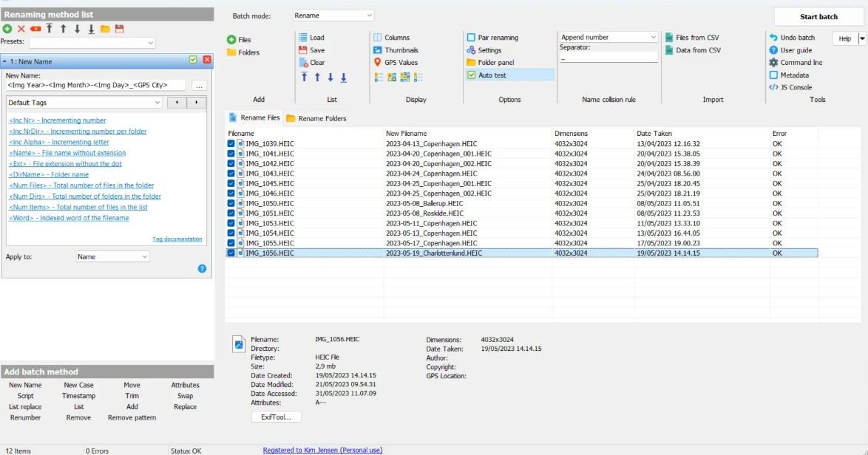
Task: Open Command line tool
Action: 796,63
